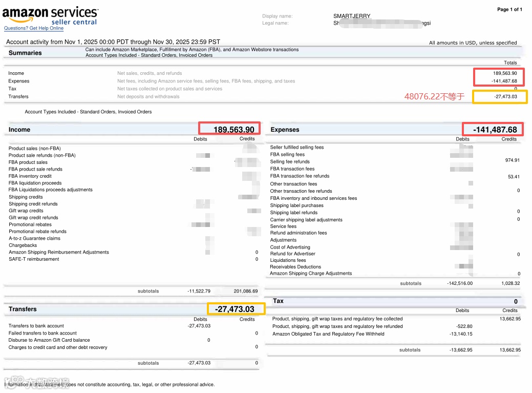Click the FBA transaction fee refunds value 53.41
Screen dimensions: 532x393
(514, 177)
